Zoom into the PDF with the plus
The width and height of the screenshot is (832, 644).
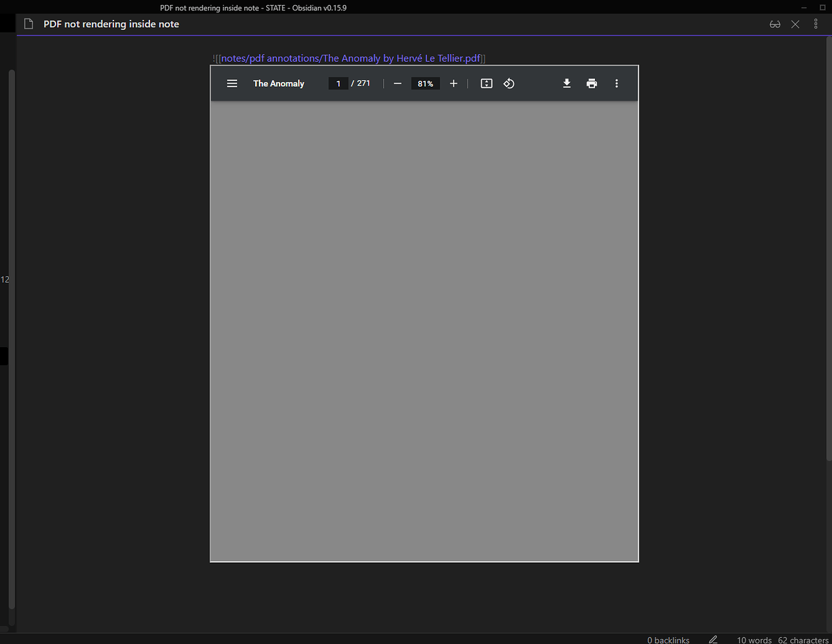[x=453, y=83]
